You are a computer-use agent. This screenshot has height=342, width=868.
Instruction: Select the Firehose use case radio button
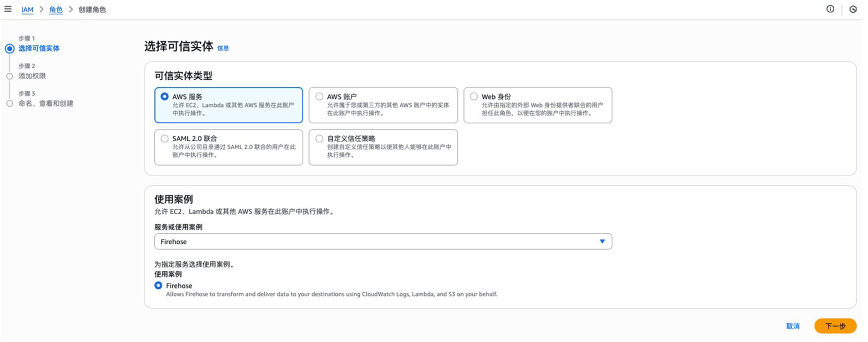tap(158, 285)
